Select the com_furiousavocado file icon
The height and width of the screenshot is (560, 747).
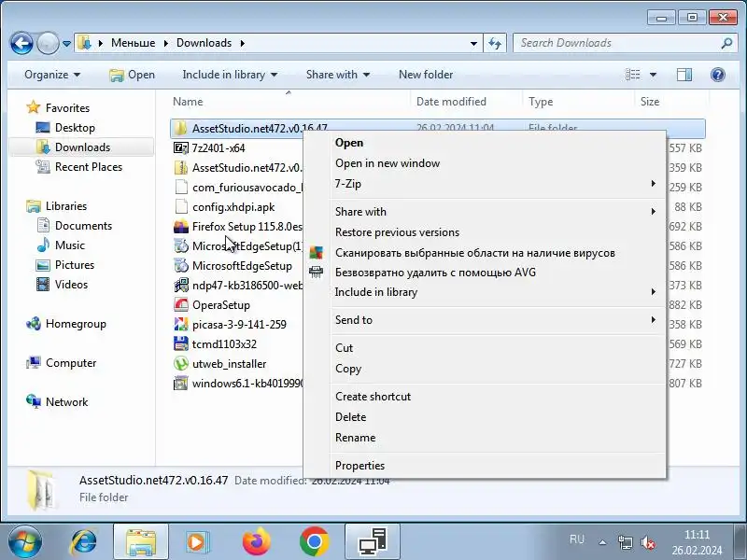(x=180, y=188)
